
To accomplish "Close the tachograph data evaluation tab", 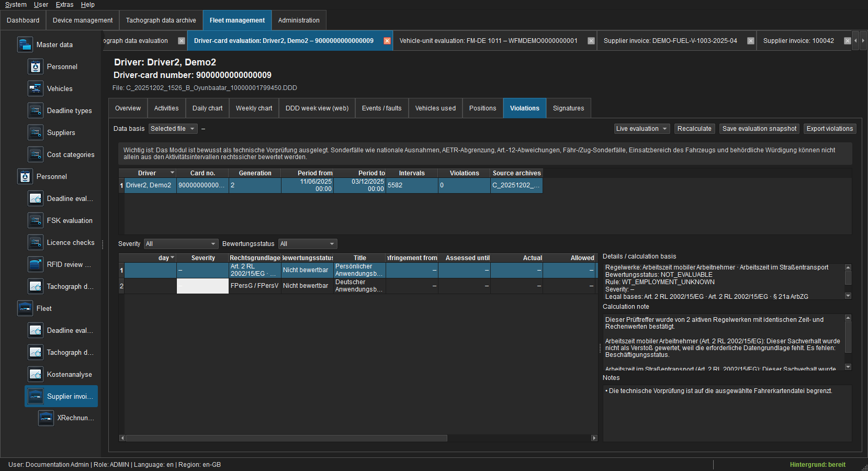I will 182,41.
